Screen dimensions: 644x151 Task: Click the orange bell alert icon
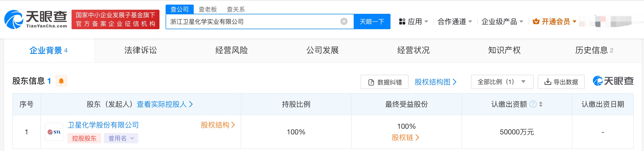coord(61,81)
